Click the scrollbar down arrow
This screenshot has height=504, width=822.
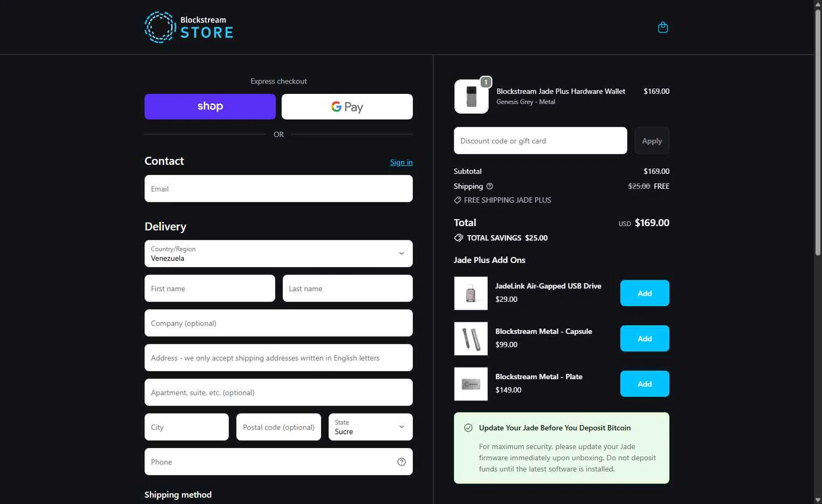(x=818, y=500)
